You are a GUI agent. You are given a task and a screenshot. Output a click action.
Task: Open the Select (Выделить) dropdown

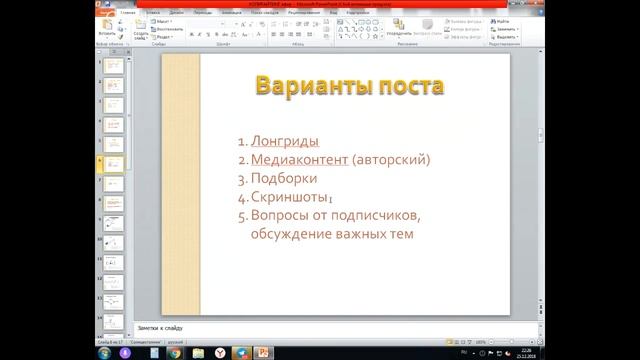[x=504, y=37]
